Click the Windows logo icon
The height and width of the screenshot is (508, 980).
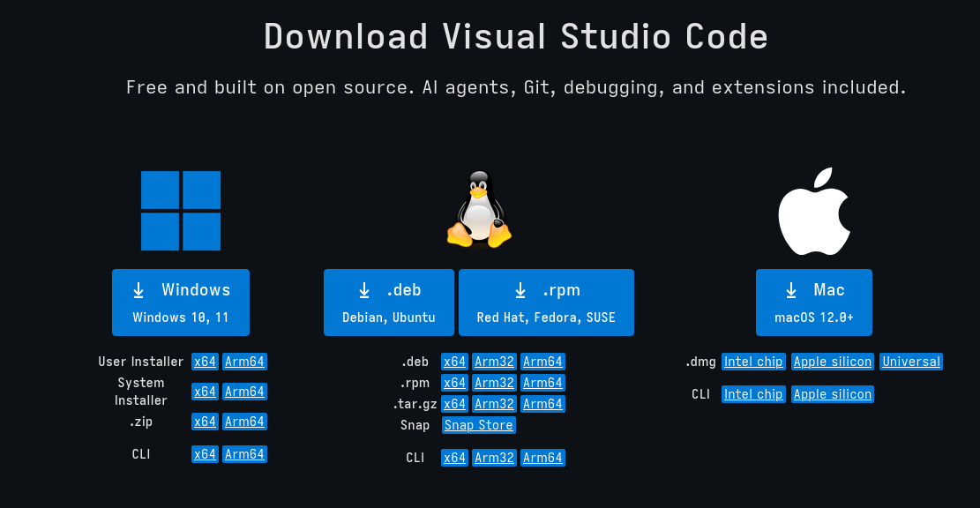[x=181, y=211]
